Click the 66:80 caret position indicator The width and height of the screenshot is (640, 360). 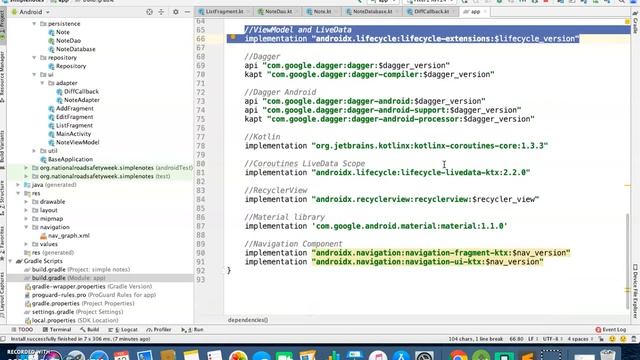tap(516, 339)
